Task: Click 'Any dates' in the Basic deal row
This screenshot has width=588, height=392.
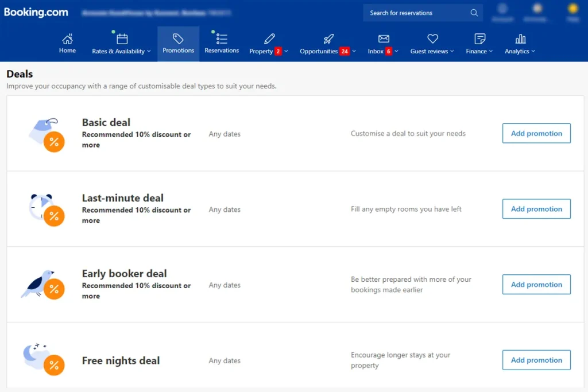Action: pos(225,134)
